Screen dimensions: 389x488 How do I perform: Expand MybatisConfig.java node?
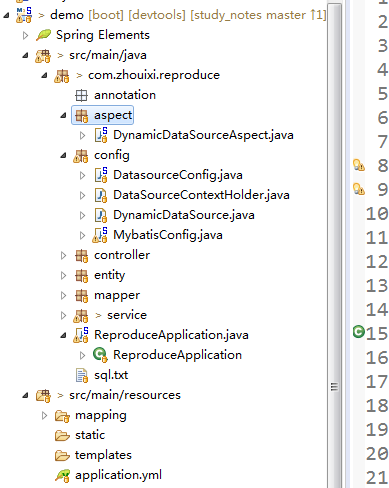[x=82, y=235]
